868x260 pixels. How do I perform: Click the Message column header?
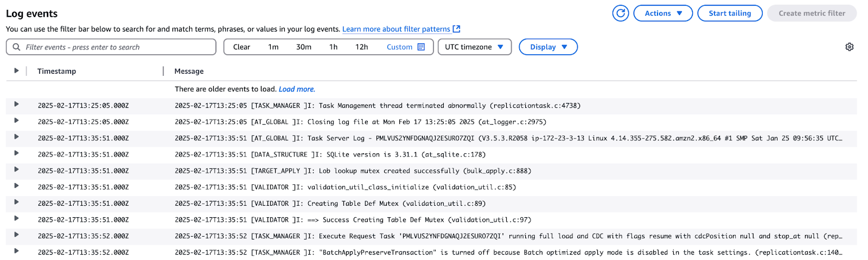pos(189,71)
